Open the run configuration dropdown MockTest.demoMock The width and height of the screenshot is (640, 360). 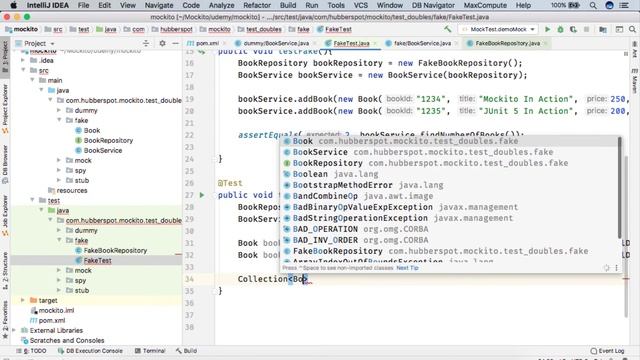tap(498, 29)
